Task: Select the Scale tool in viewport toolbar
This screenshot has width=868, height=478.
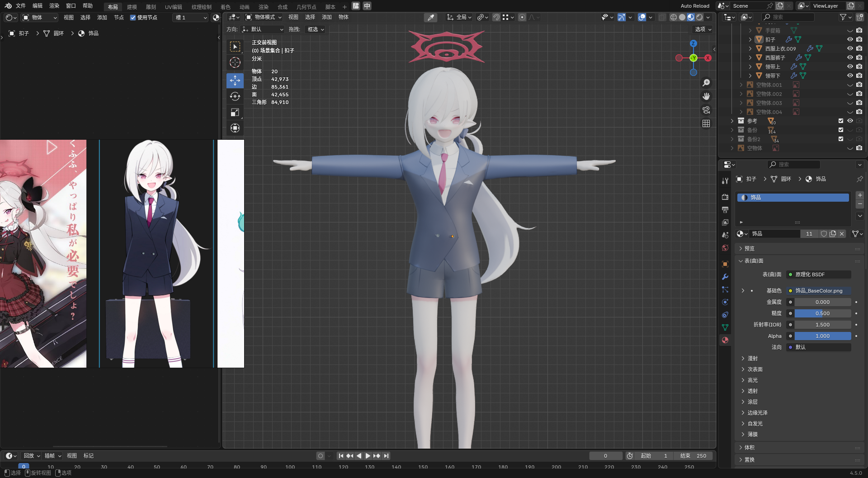Action: point(235,112)
